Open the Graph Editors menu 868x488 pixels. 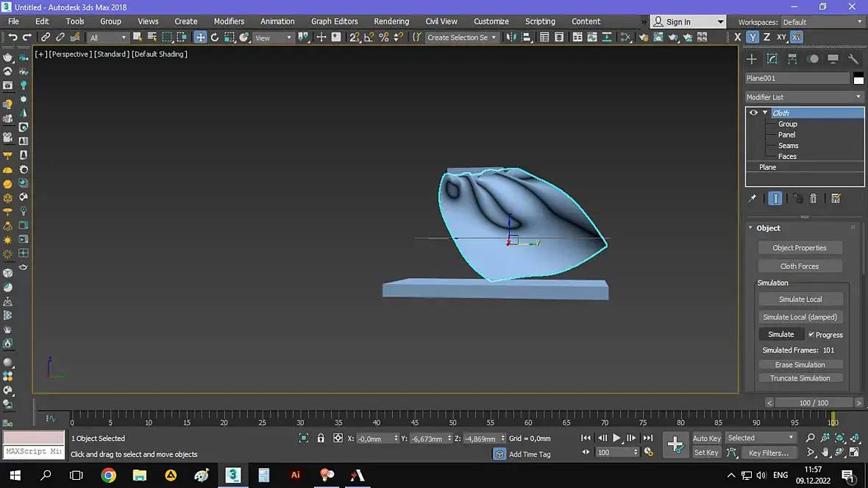click(334, 21)
